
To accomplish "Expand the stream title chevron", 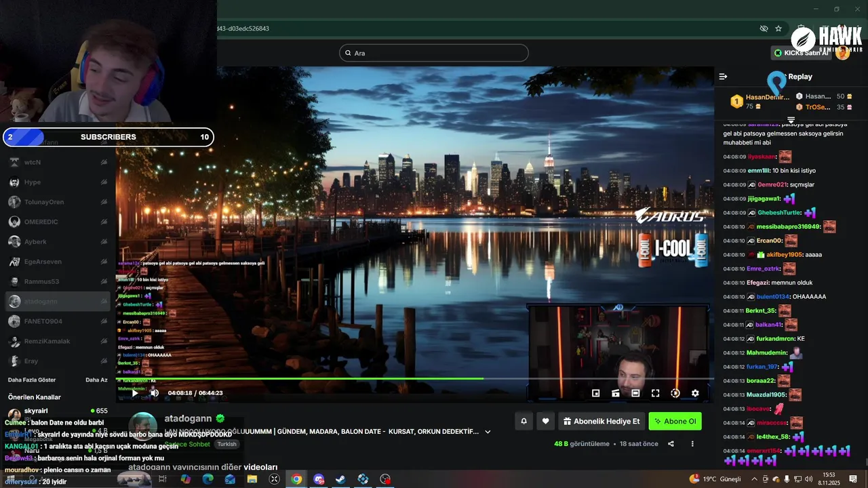I will click(486, 431).
